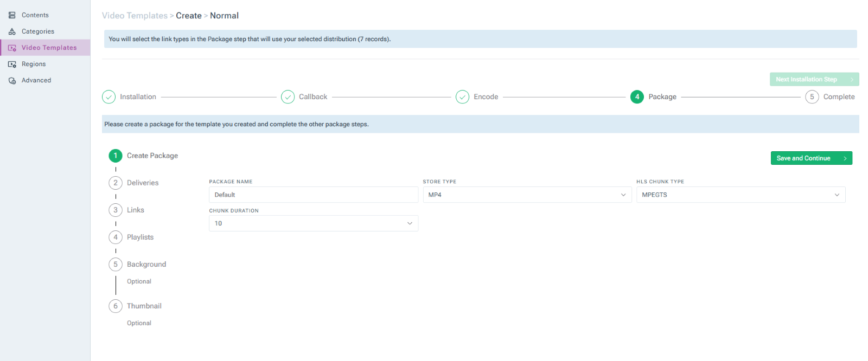
Task: Click the HLS CHUNK TYPE field label
Action: click(x=660, y=182)
